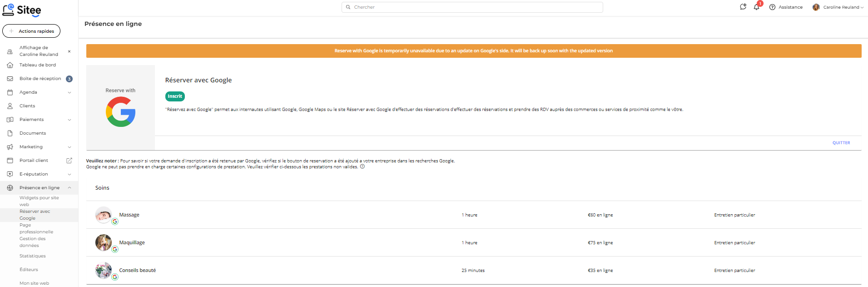Viewport: 868px width, 287px height.
Task: Select Page professionnelle submenu
Action: tap(36, 228)
